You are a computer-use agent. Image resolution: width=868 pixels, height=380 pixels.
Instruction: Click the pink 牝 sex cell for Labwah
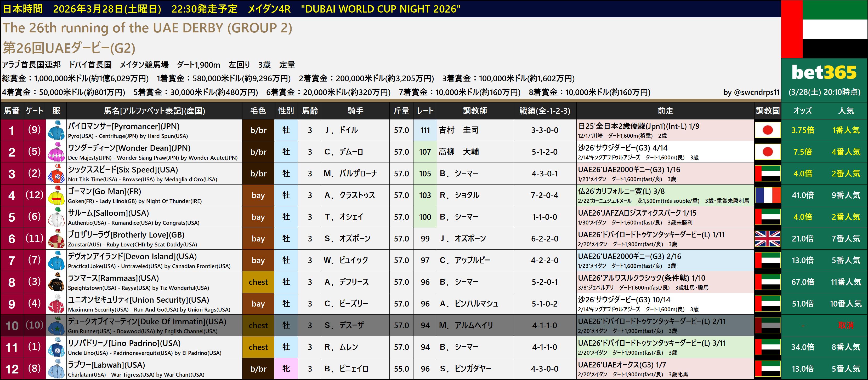[286, 369]
